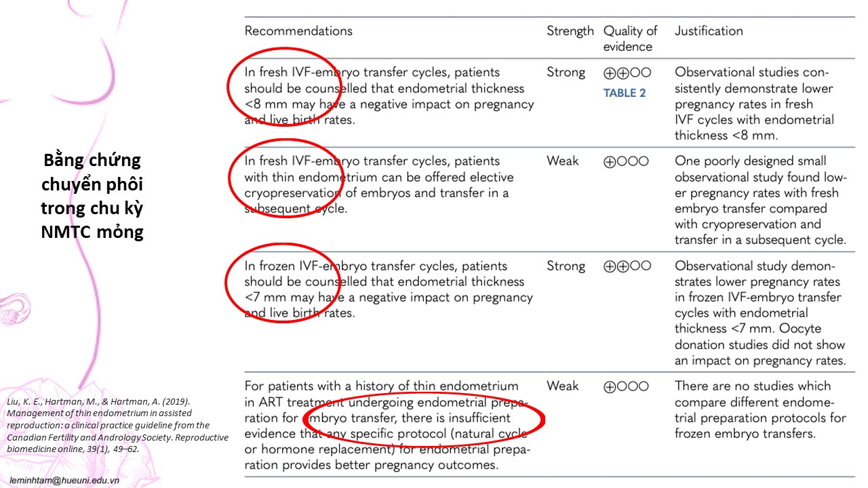Image resolution: width=868 pixels, height=488 pixels.
Task: Click "Weak" in the elective cryopreservation row
Action: point(563,161)
